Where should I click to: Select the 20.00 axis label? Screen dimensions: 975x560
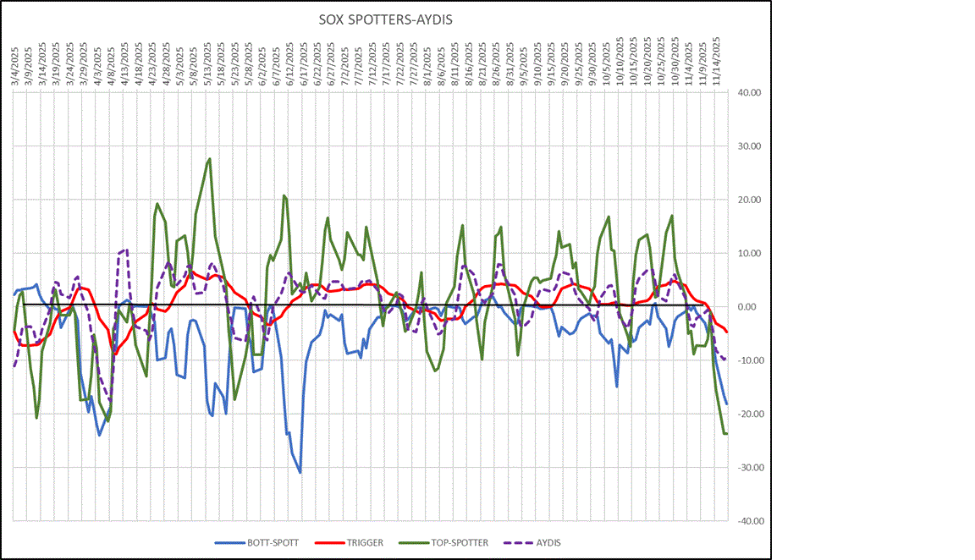pyautogui.click(x=749, y=200)
